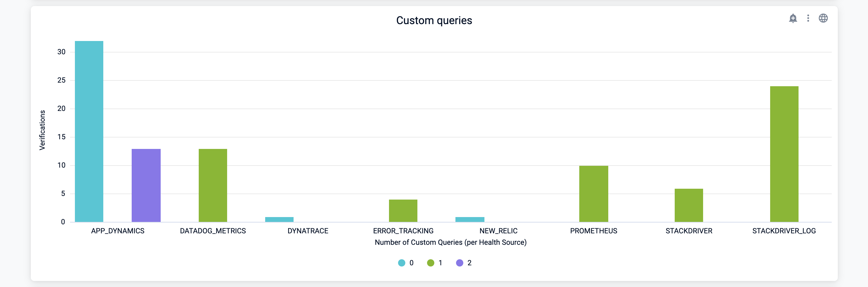868x287 pixels.
Task: Click the small teal DYNATRACE bar
Action: tap(279, 219)
